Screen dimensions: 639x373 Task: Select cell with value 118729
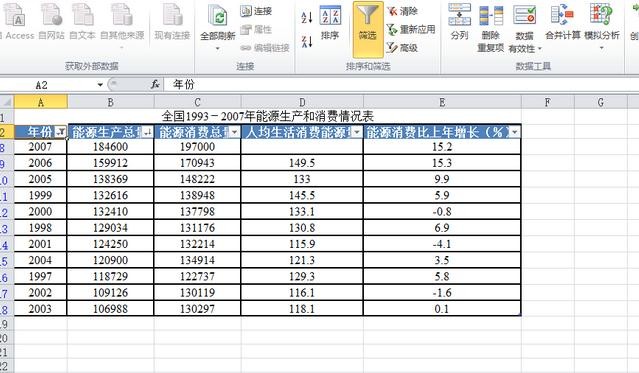110,276
